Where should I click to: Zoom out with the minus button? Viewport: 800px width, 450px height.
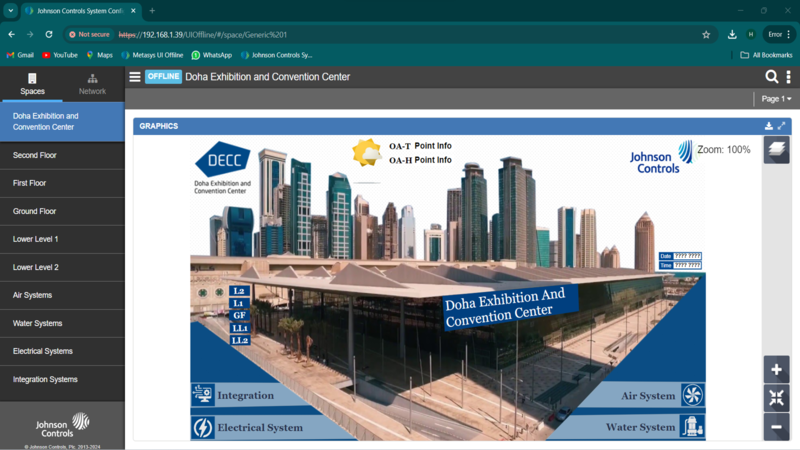[776, 426]
